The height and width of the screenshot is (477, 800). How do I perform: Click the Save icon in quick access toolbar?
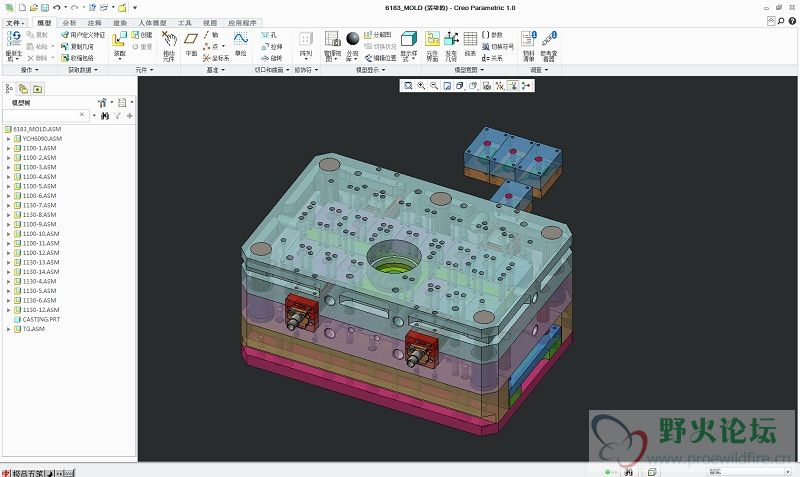coord(45,8)
